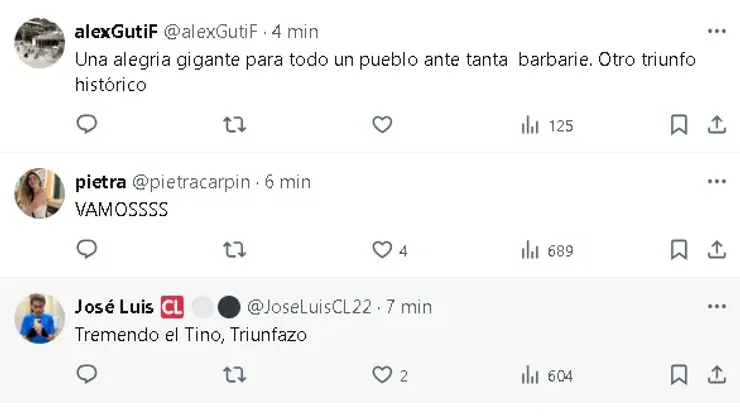Reply to alexGutiF's tweet

pyautogui.click(x=87, y=125)
